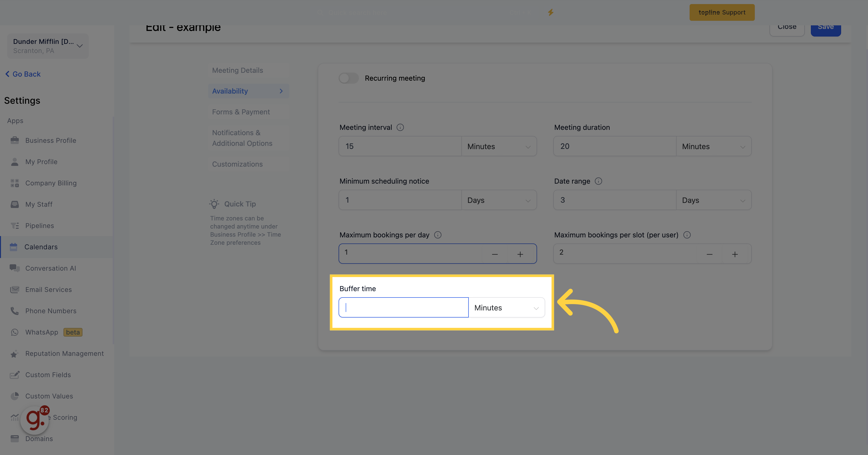Screen dimensions: 868x455
Task: Navigate to Forms & Payment section
Action: (241, 112)
